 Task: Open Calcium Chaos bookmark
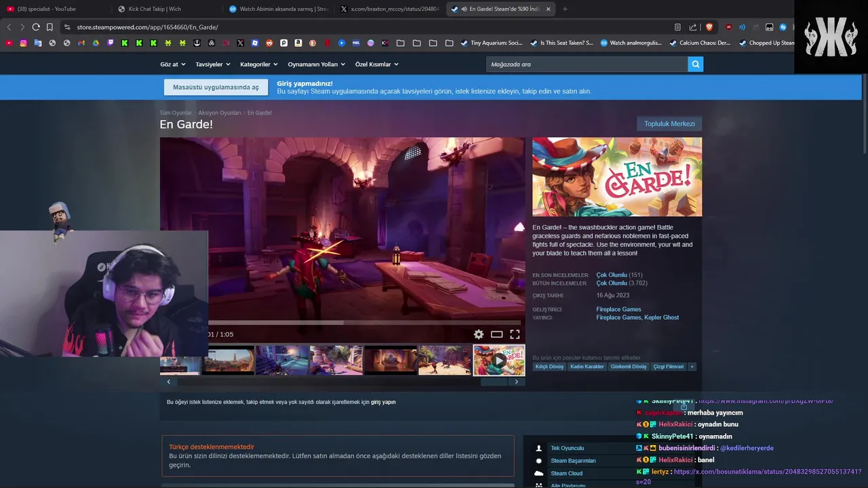tap(700, 43)
